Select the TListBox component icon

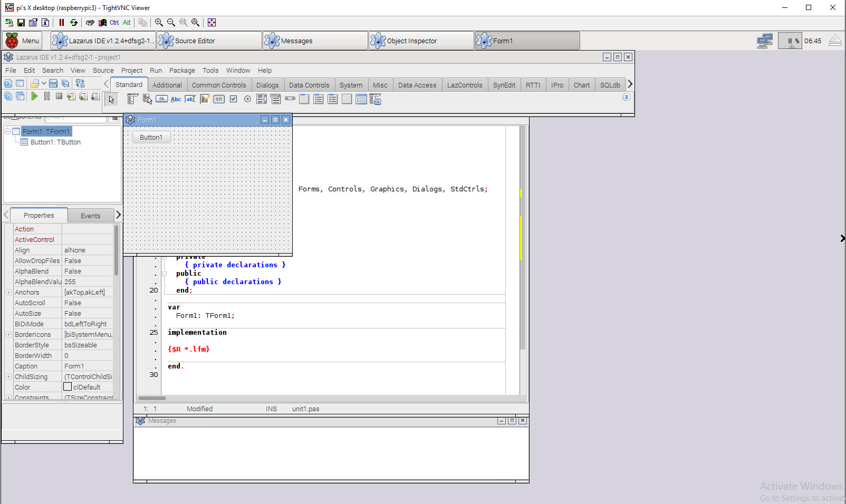[x=262, y=99]
